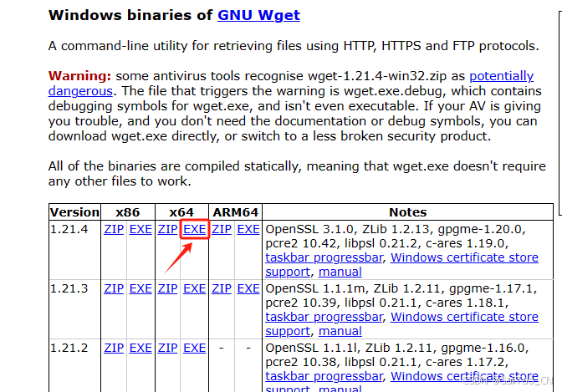
Task: Download 1.21.3 ARM64 EXE
Action: (x=248, y=289)
